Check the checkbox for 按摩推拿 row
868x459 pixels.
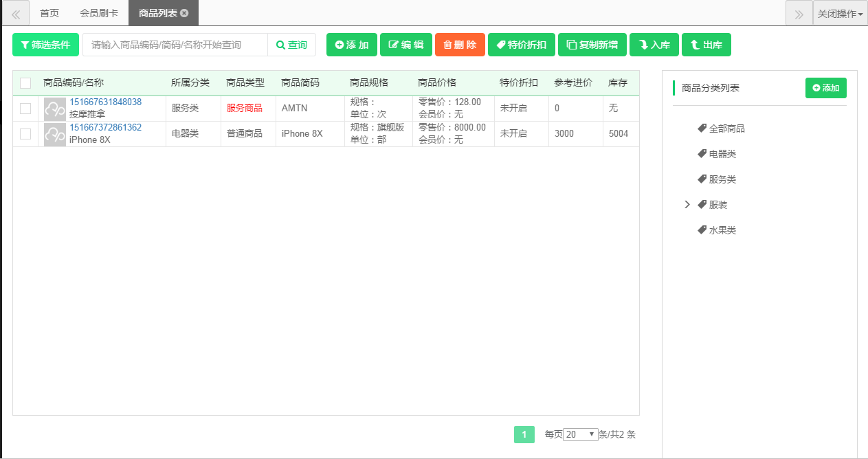tap(25, 108)
